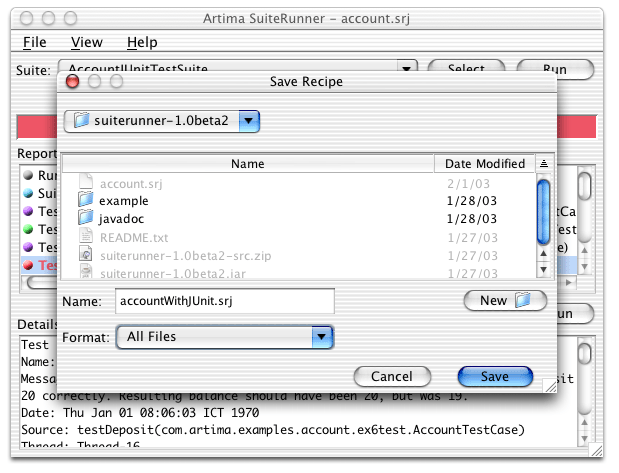Image resolution: width=619 pixels, height=473 pixels.
Task: Click the Save button in Save Recipe dialog
Action: 495,376
